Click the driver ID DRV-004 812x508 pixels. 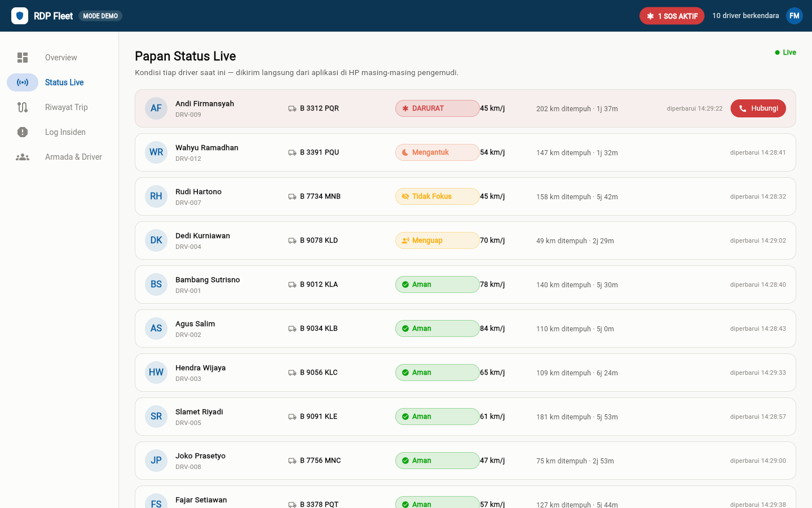[x=188, y=247]
